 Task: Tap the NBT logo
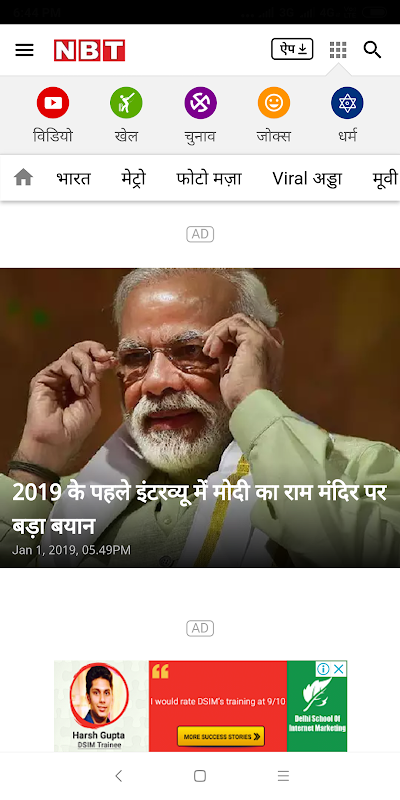(89, 50)
